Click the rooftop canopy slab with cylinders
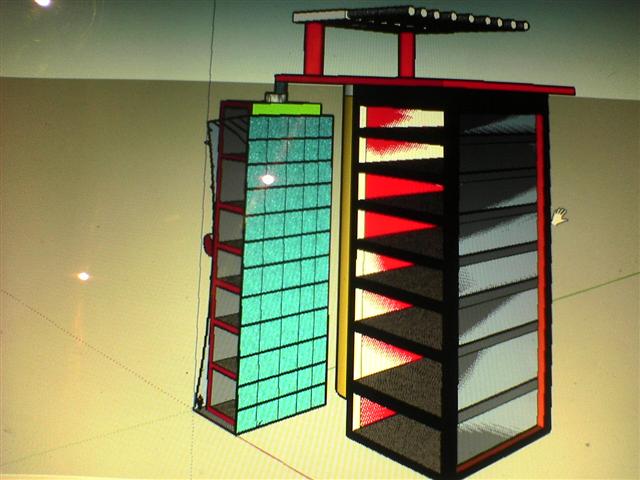640x480 pixels. [410, 18]
